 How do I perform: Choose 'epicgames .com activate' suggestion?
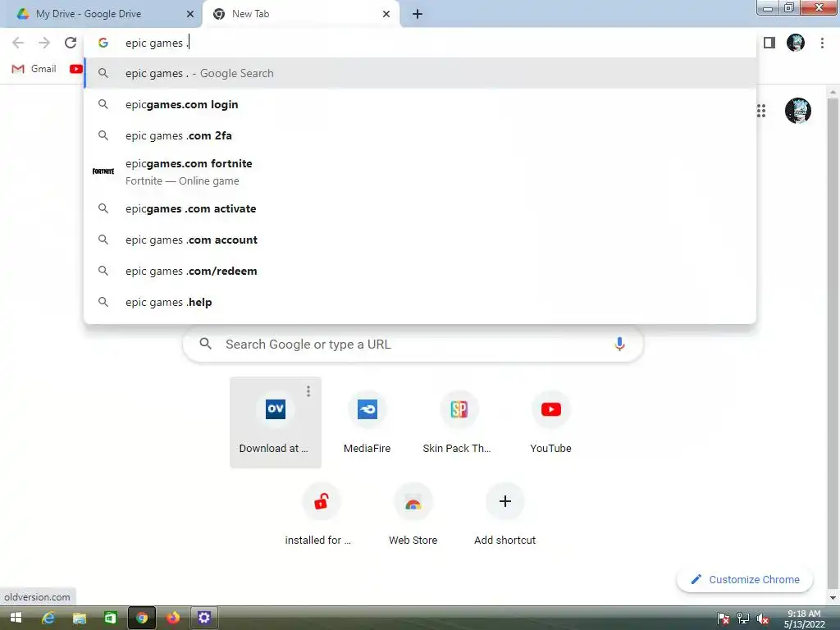420,209
